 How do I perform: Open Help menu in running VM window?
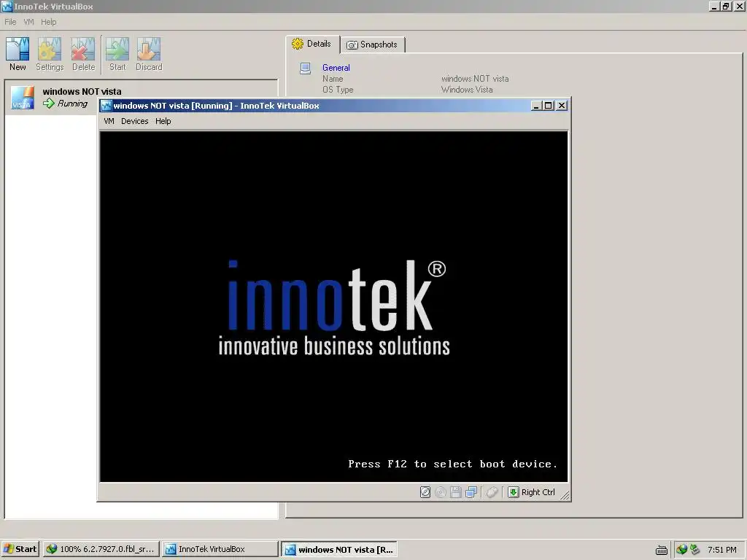click(x=163, y=121)
